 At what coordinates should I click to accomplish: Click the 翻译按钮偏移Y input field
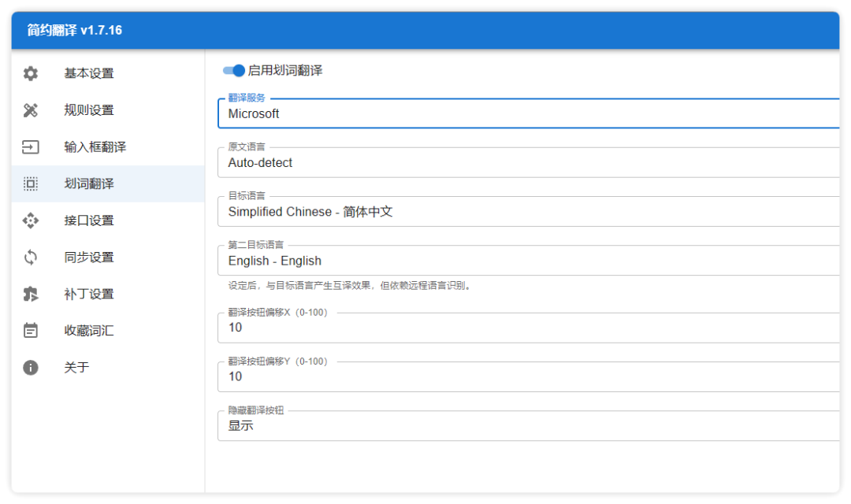[x=529, y=376]
